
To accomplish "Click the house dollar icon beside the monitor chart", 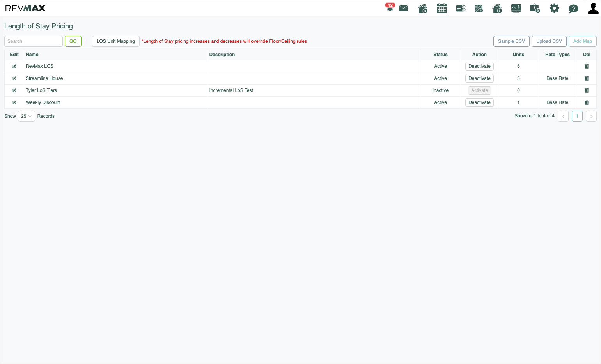I will pyautogui.click(x=497, y=8).
